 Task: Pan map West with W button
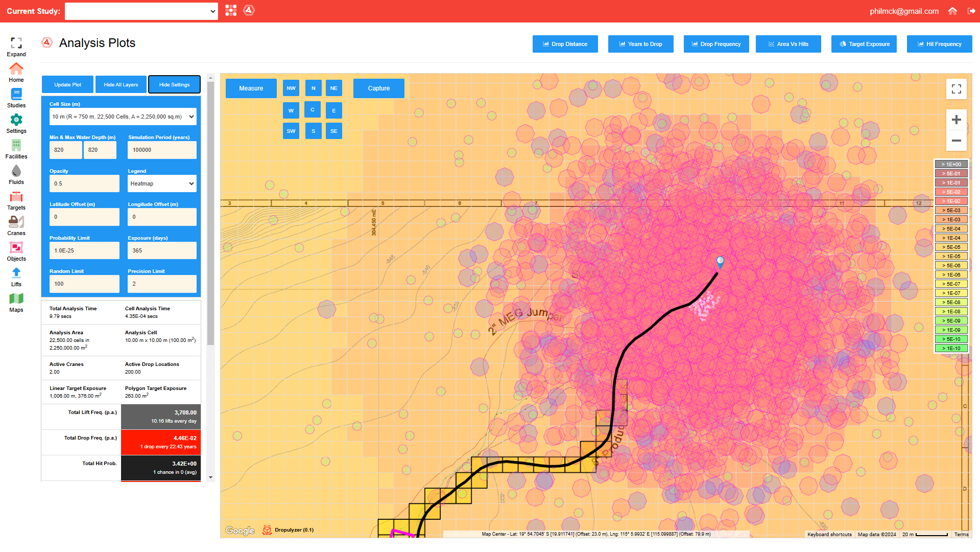291,110
